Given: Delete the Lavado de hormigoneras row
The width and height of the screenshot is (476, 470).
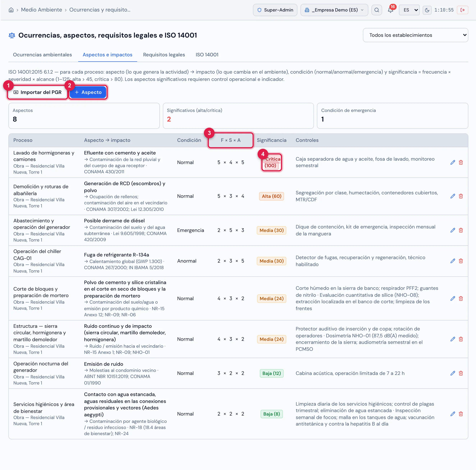Looking at the screenshot, I should point(461,162).
